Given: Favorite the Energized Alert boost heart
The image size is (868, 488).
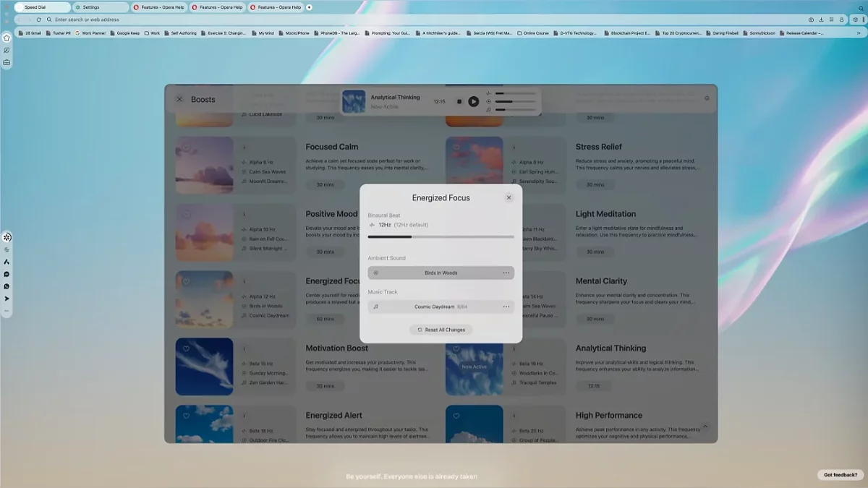Looking at the screenshot, I should 186,416.
